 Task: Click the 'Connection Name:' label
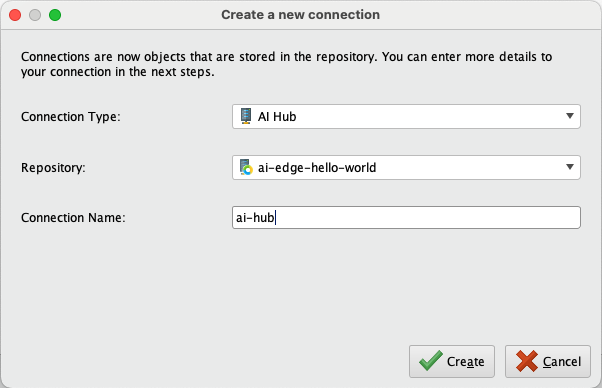tap(73, 218)
